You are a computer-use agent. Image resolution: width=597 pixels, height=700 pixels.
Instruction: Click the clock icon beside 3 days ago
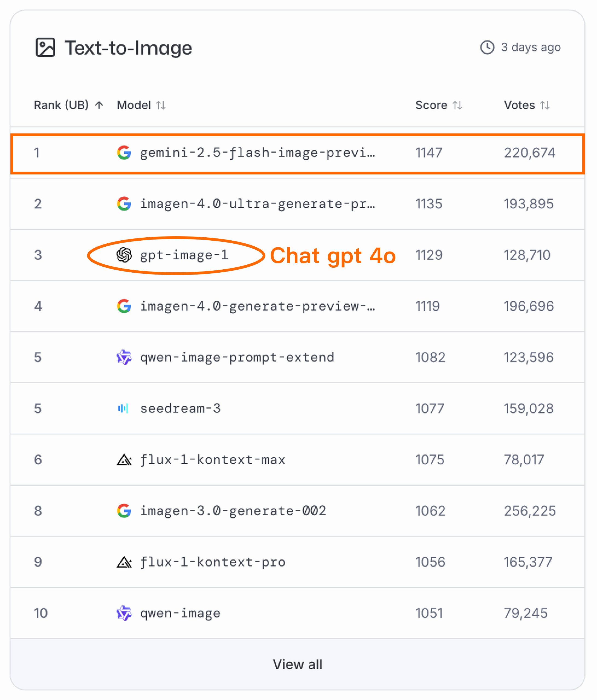pyautogui.click(x=487, y=47)
